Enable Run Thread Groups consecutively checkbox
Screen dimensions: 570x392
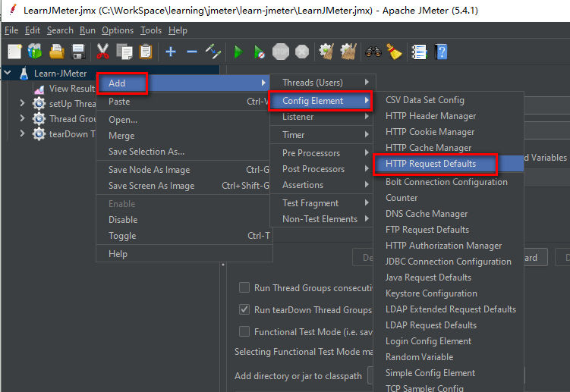click(244, 287)
